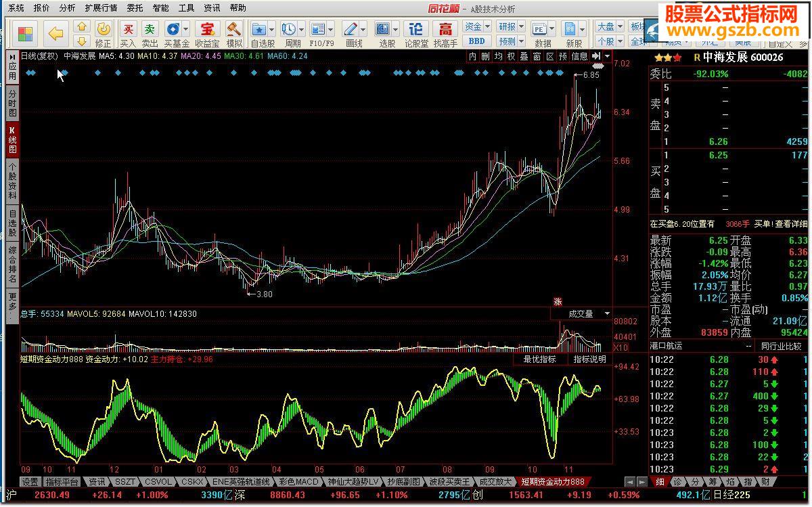
Task: Select the 彩色MACD indicator tab
Action: coord(298,482)
